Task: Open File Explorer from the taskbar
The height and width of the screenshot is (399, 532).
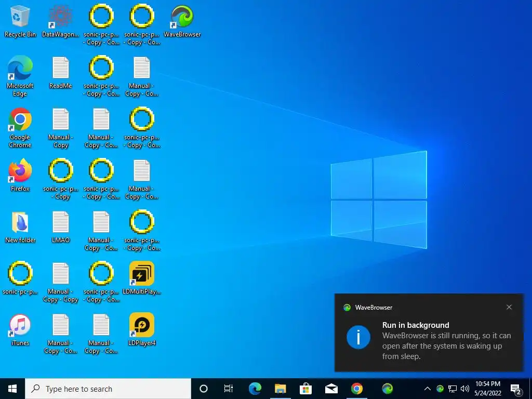Action: (280, 389)
